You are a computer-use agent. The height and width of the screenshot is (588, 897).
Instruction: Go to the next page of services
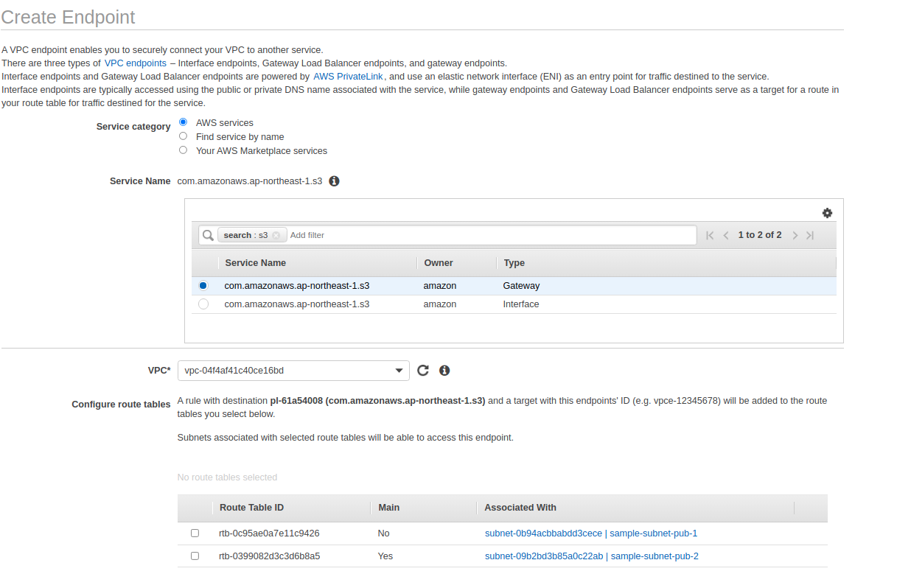point(795,235)
